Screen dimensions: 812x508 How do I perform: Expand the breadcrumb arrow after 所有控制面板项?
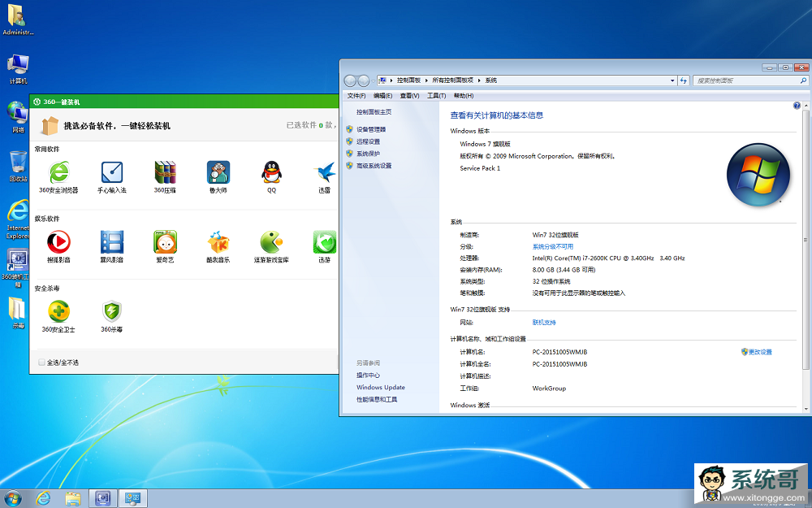[x=480, y=80]
